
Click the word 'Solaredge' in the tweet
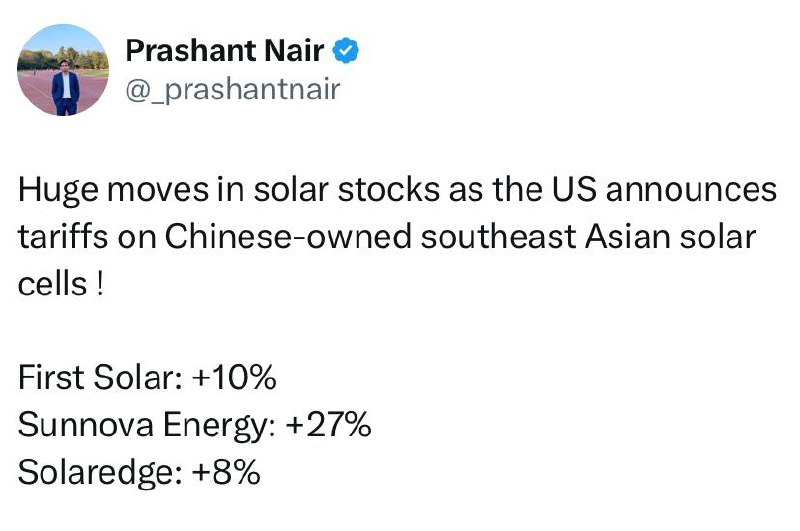pos(95,473)
